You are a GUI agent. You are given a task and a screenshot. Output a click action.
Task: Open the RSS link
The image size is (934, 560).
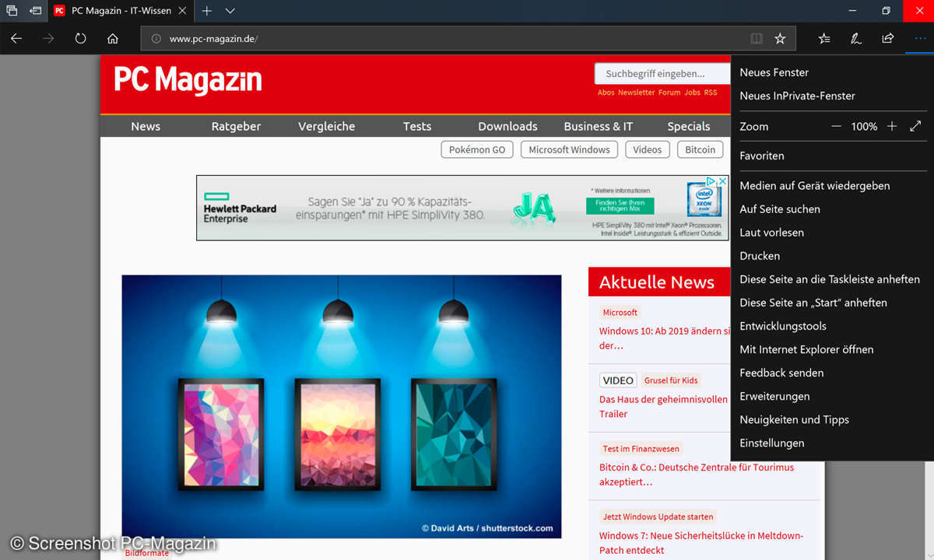click(711, 93)
